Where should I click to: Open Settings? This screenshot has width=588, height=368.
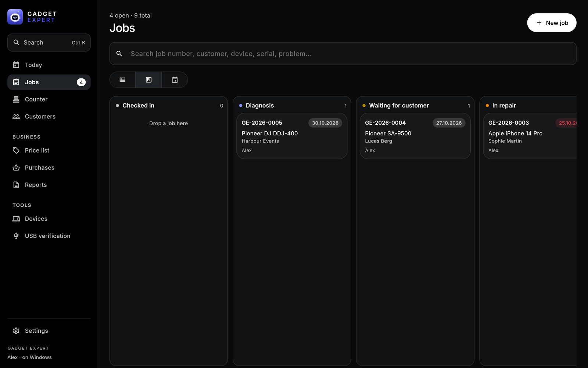[49, 331]
